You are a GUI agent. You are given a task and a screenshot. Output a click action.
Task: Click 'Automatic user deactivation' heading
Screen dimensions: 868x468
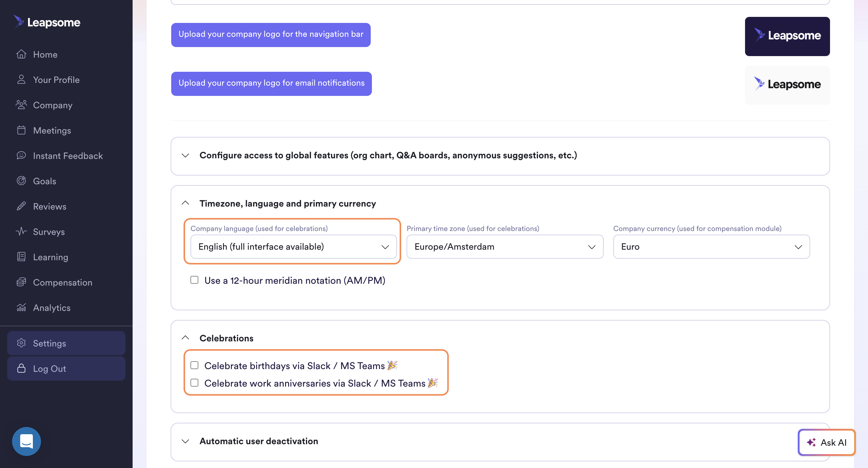pyautogui.click(x=259, y=441)
